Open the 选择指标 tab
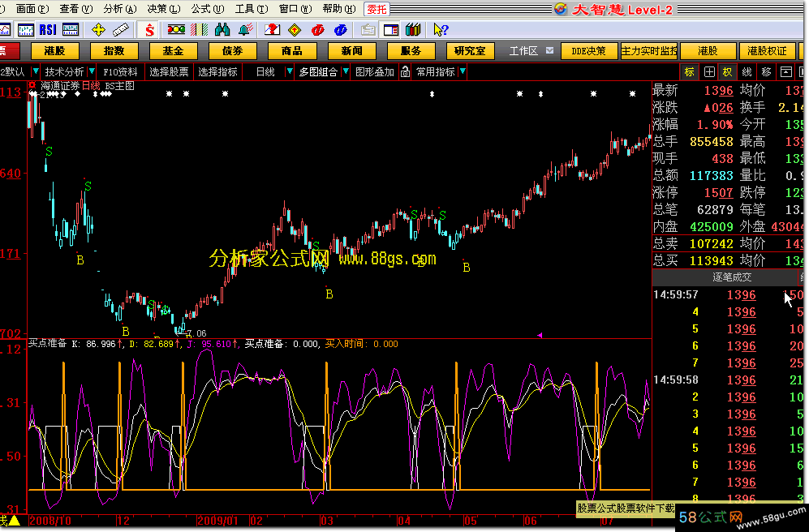The image size is (809, 532). 217,71
